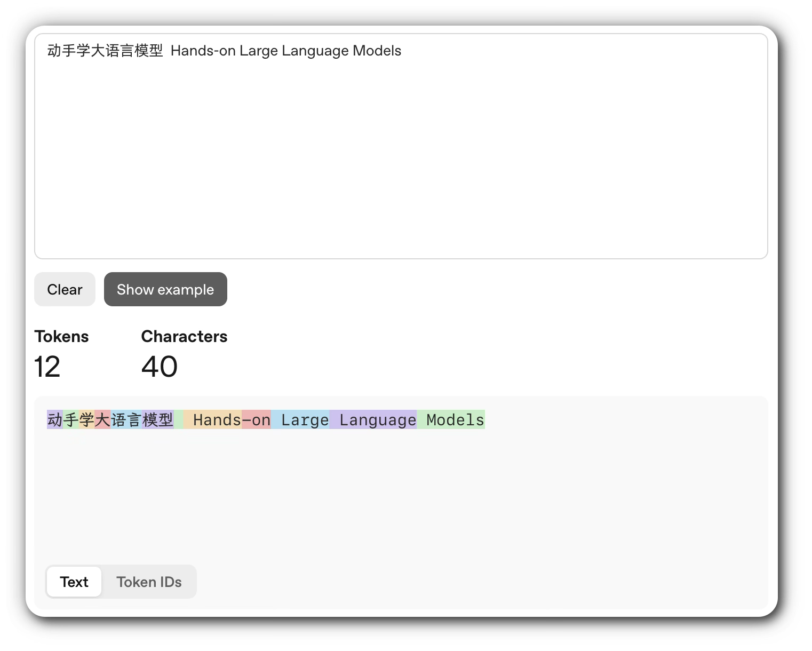Click the character count number 40
This screenshot has height=651, width=812.
(x=160, y=367)
